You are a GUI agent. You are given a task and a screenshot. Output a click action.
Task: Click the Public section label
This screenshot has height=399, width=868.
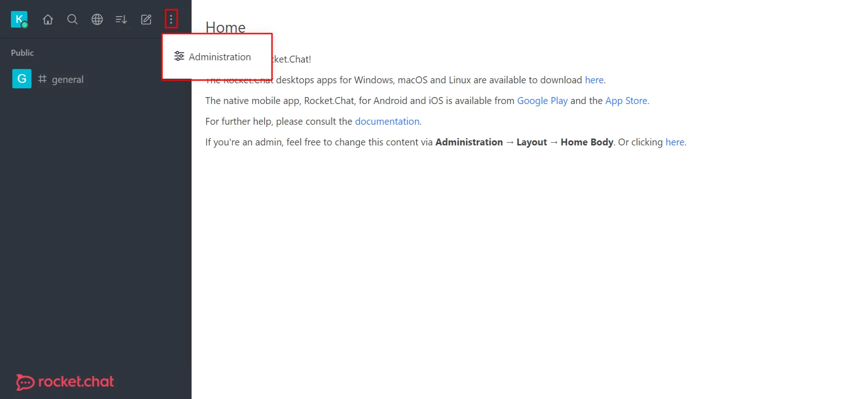click(22, 53)
